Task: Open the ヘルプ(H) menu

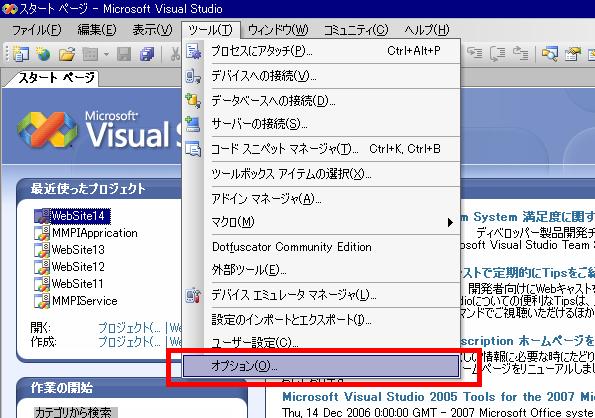Action: [x=427, y=30]
